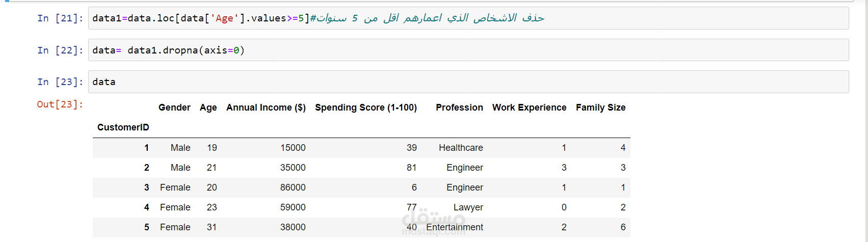The width and height of the screenshot is (868, 242).
Task: Click the Out[23] output prompt
Action: pos(60,104)
